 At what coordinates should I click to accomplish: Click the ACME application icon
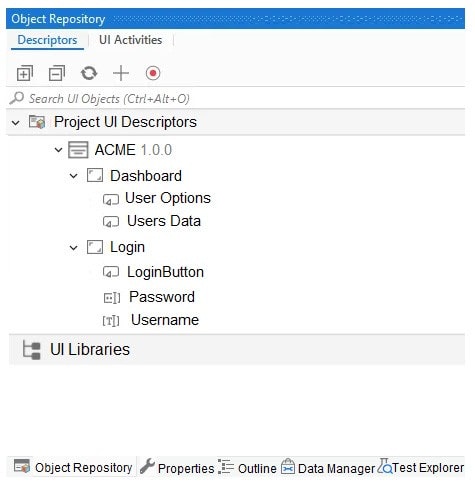(78, 150)
